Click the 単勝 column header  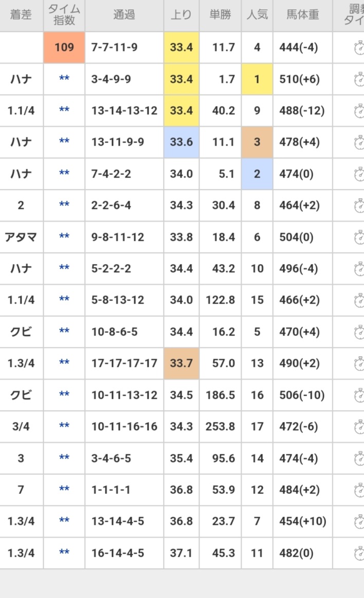click(x=220, y=15)
